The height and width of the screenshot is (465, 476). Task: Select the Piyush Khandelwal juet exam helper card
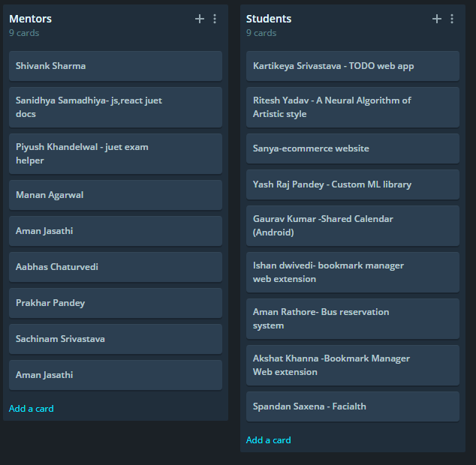116,154
